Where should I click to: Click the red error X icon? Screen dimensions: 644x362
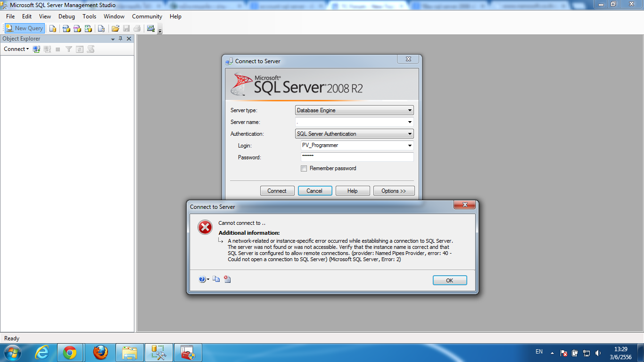(x=205, y=227)
